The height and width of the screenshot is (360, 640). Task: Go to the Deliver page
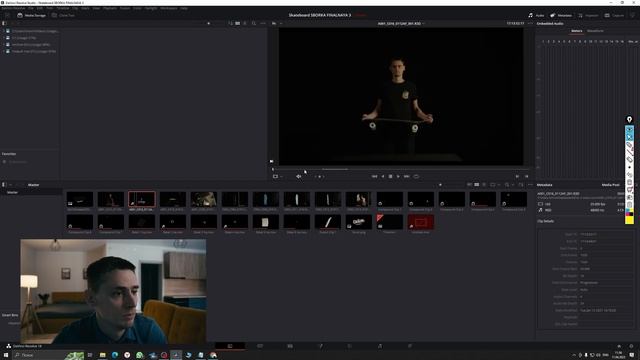[x=410, y=346]
